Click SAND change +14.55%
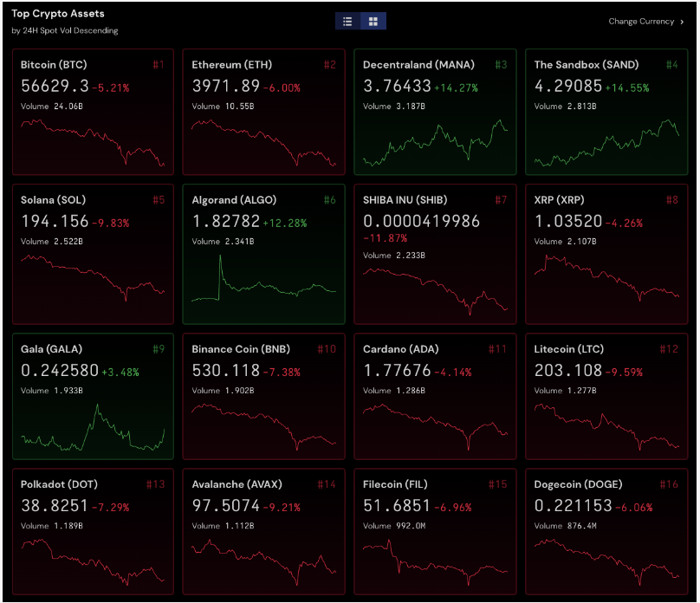 point(627,88)
